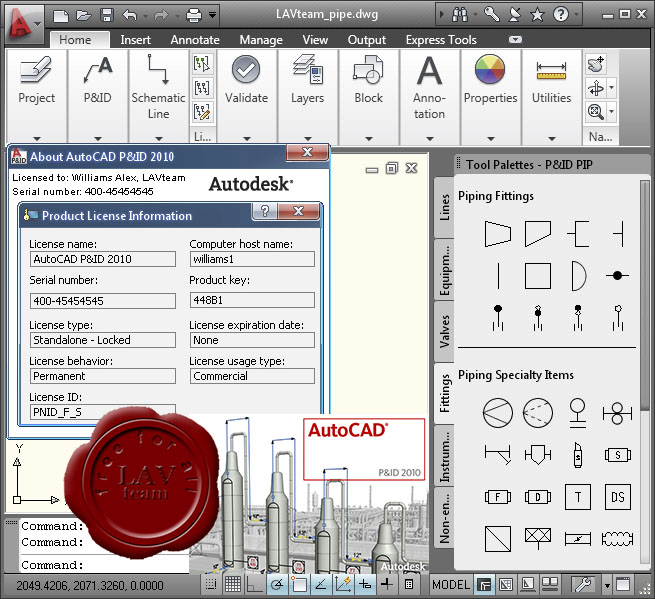Click the Help question mark icon

[x=561, y=15]
